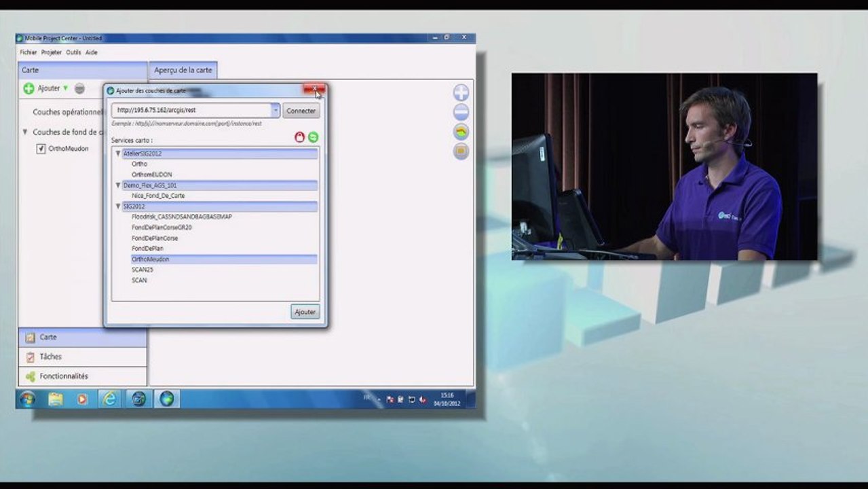
Task: Click the Connecter button
Action: pyautogui.click(x=301, y=111)
